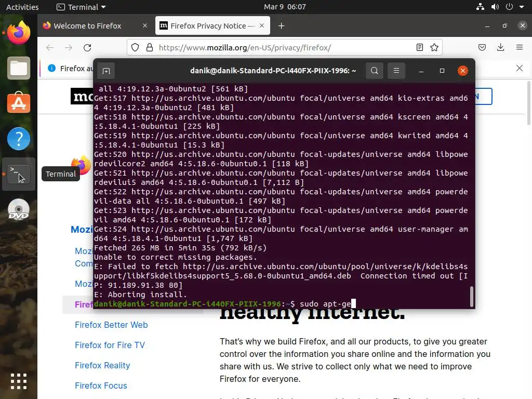Screen dimensions: 532x399
Task: Open Save to Pocket in Firefox
Action: pyautogui.click(x=482, y=47)
